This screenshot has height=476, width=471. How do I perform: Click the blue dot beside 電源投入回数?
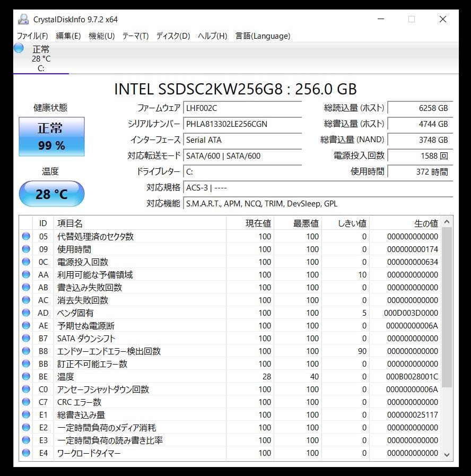coord(26,262)
